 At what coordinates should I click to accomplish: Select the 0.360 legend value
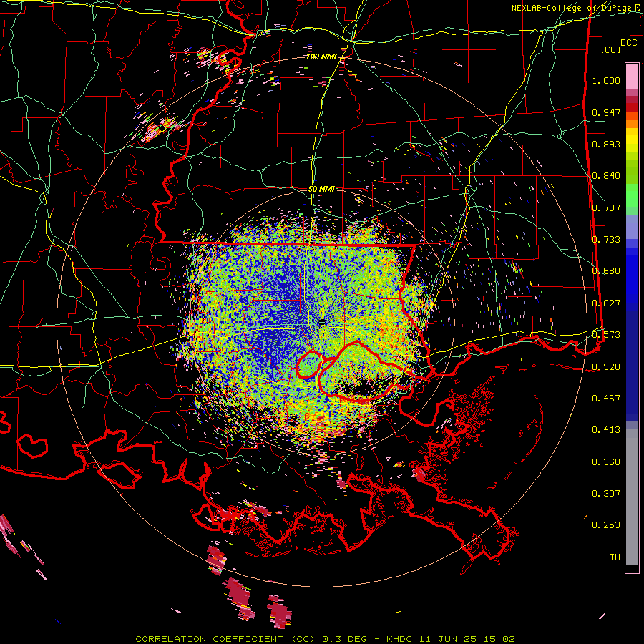tap(606, 462)
